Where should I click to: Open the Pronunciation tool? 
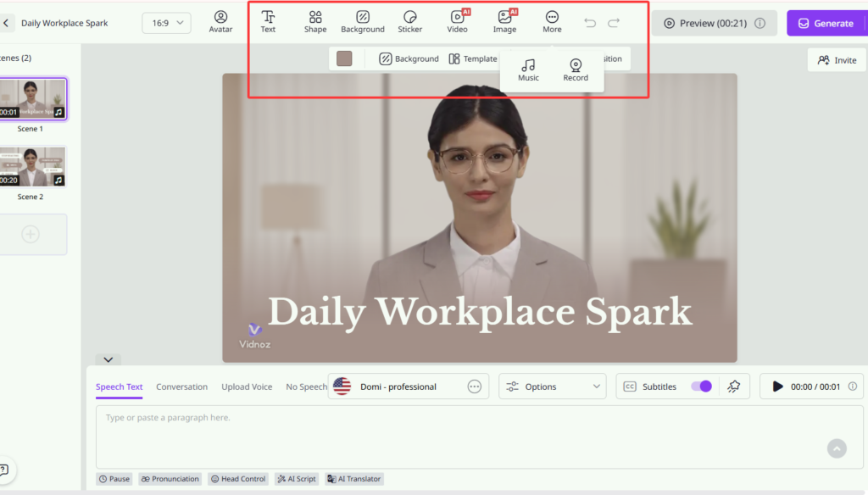(x=170, y=479)
